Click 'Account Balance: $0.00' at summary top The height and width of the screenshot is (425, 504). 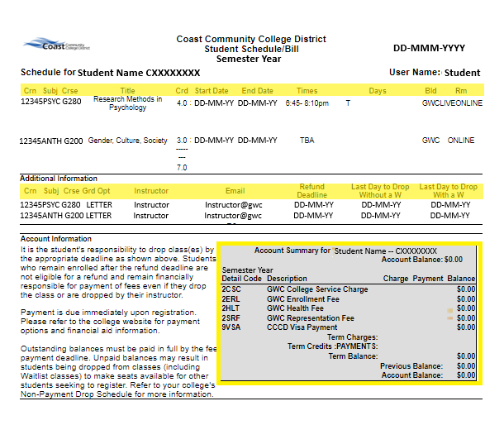pos(421,260)
